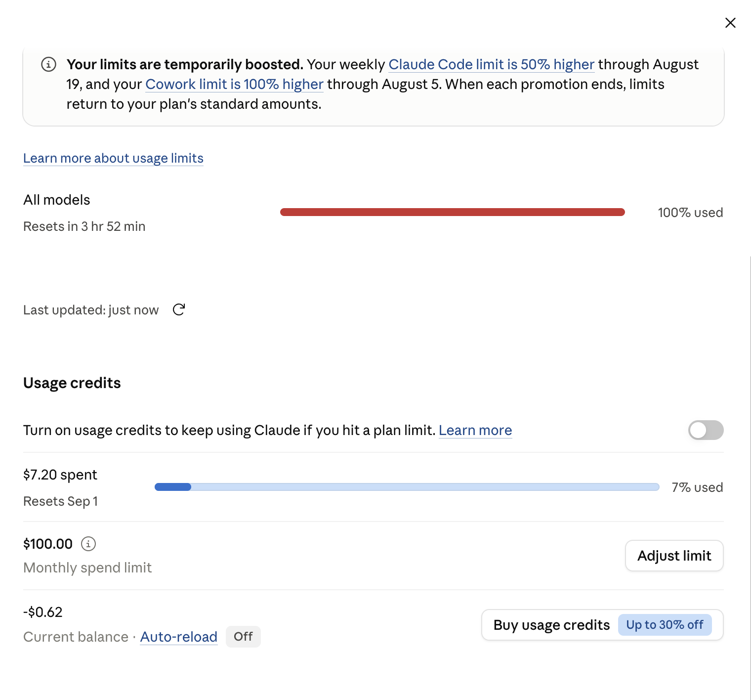This screenshot has height=700, width=751.
Task: Click the red All models usage bar
Action: coord(453,212)
